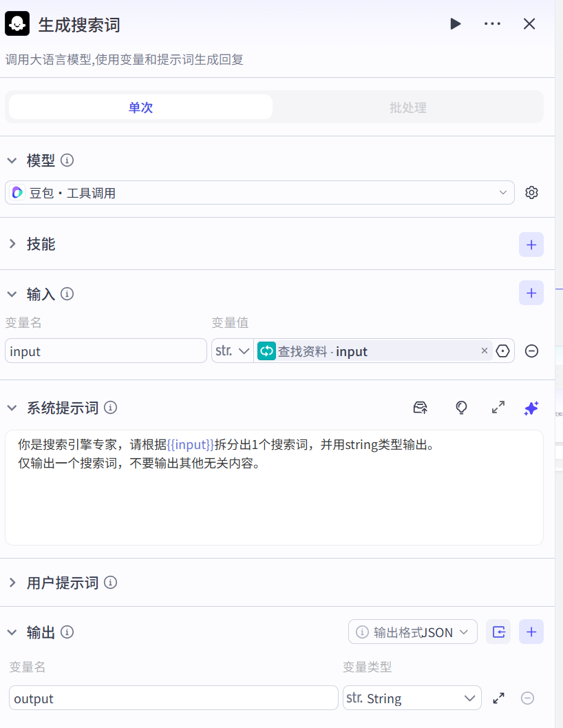Screen dimensions: 563x728
Task: Open model settings gear icon
Action: click(531, 193)
